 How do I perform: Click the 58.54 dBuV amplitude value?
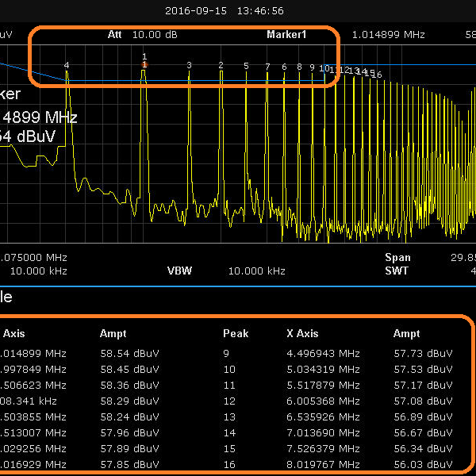(x=129, y=353)
